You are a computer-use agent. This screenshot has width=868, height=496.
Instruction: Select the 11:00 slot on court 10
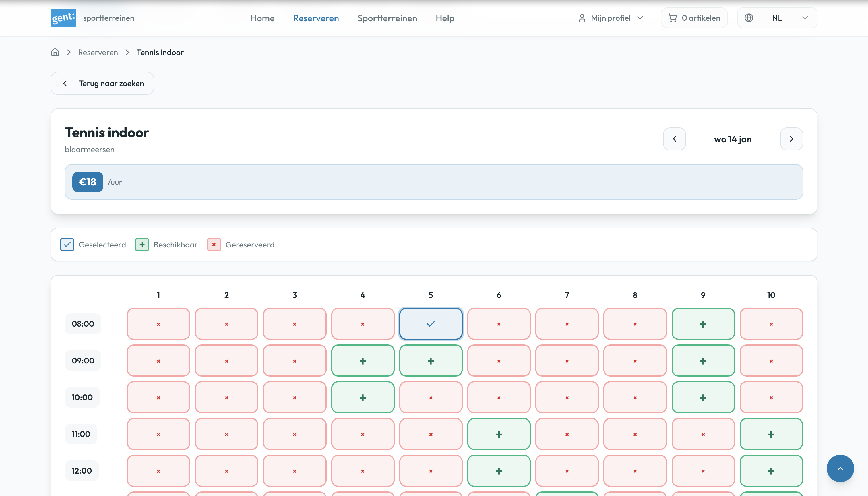(771, 434)
